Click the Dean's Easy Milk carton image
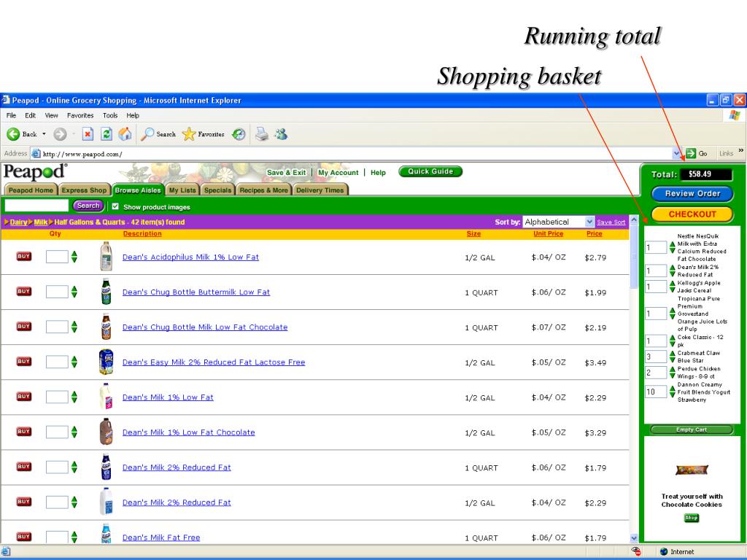The image size is (747, 560). 107,362
